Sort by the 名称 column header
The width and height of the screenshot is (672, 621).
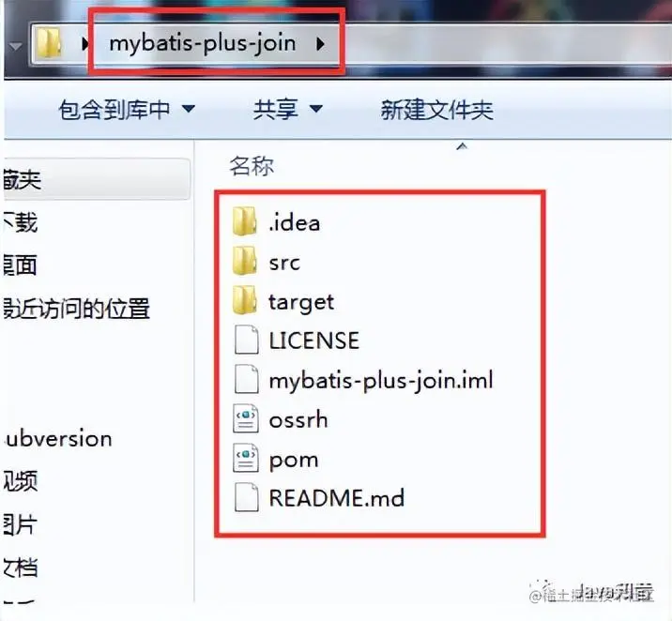point(252,166)
